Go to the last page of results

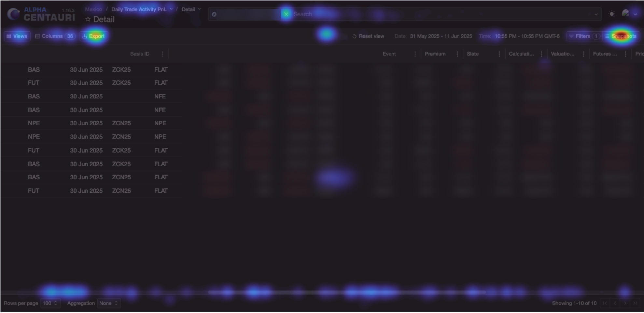(635, 303)
